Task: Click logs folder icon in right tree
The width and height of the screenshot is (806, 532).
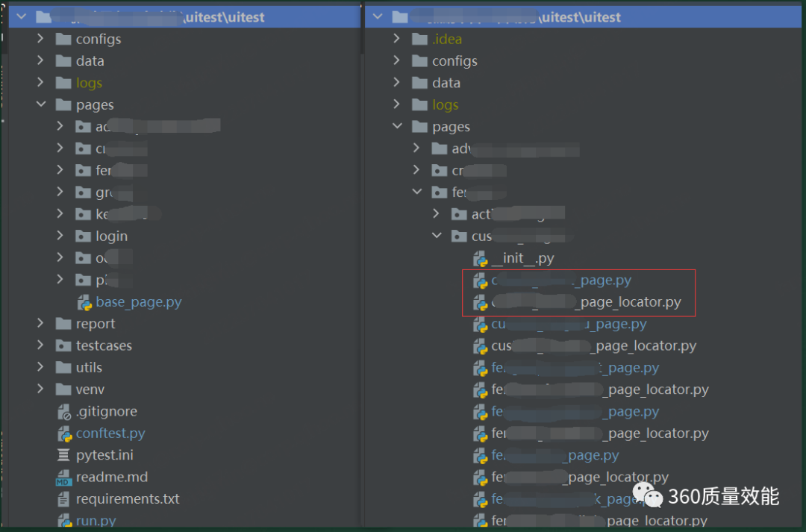Action: 419,105
